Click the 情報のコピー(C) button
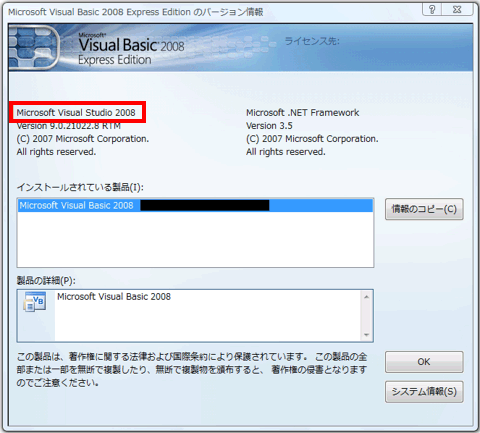This screenshot has height=433, width=480. (424, 209)
